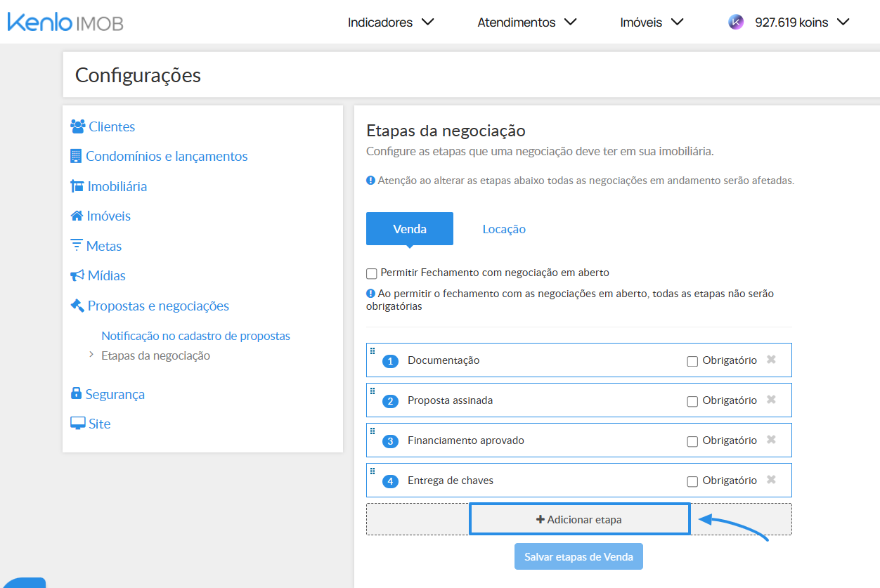Click the Proposta assinada stage name
Viewport: 880px width, 588px height.
(450, 400)
